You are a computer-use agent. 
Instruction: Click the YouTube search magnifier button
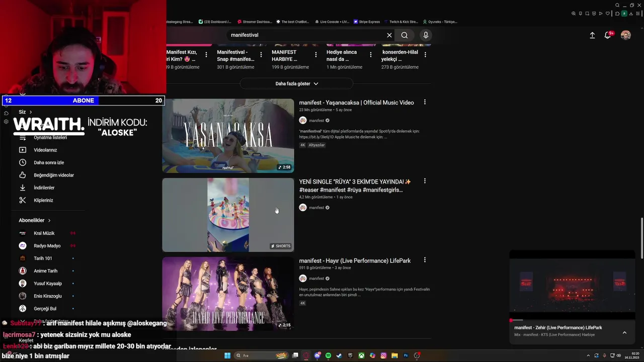405,35
